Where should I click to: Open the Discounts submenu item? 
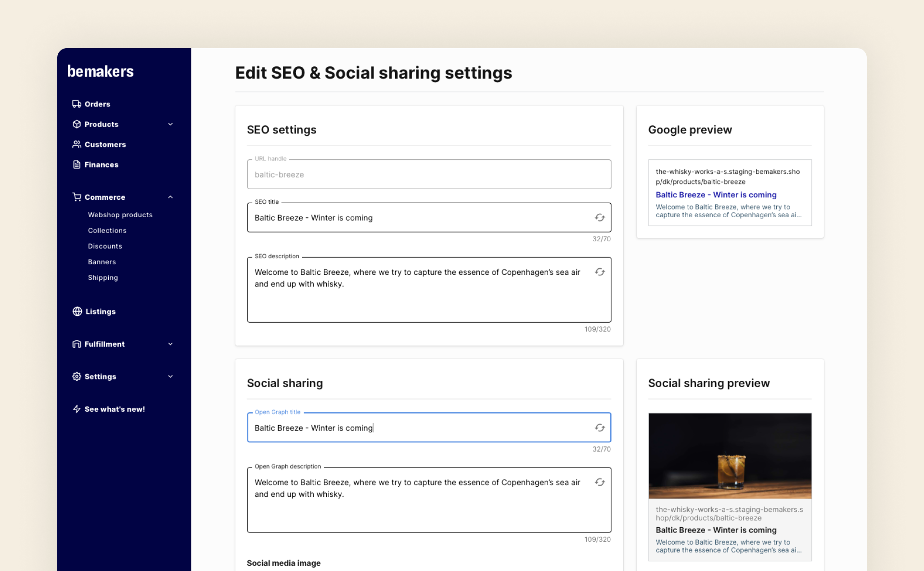click(x=105, y=246)
